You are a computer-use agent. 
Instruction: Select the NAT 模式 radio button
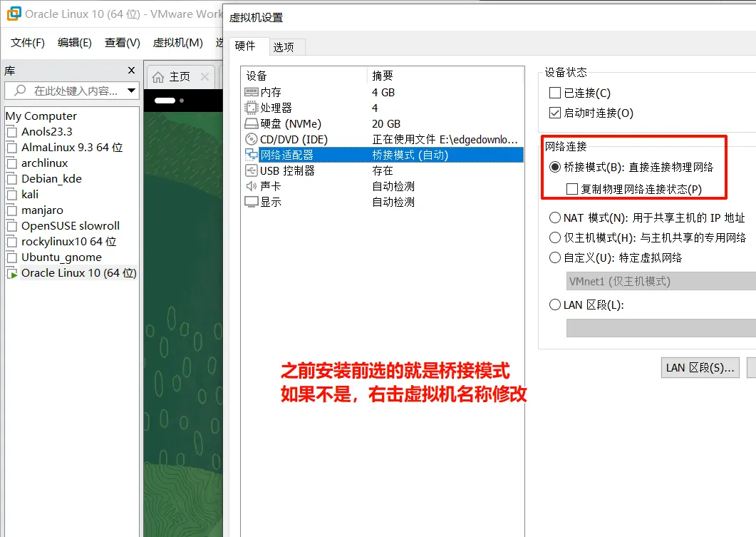[554, 217]
